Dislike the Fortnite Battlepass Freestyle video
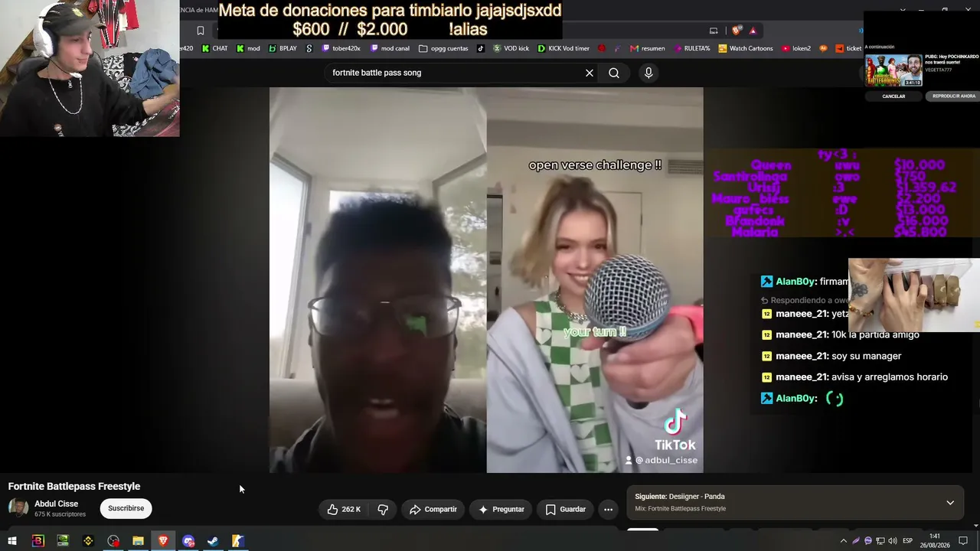Viewport: 980px width, 551px height. click(383, 509)
